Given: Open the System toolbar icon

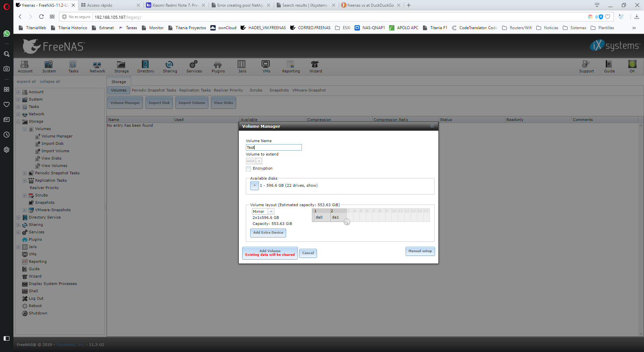Looking at the screenshot, I should click(49, 66).
